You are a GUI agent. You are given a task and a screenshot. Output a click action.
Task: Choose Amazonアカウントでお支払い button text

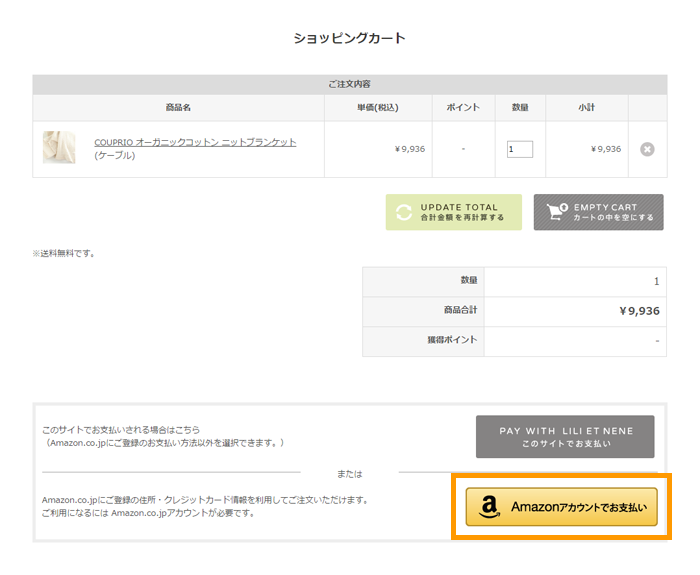(578, 507)
